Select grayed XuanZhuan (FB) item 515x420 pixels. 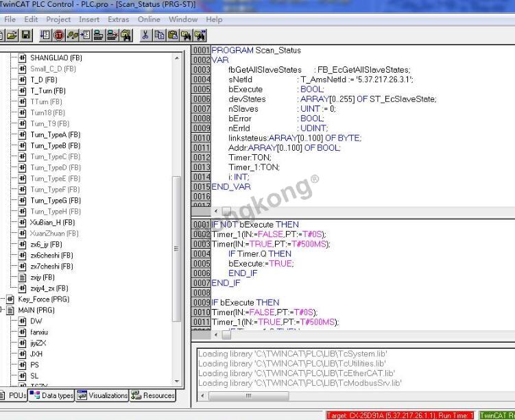tap(54, 234)
